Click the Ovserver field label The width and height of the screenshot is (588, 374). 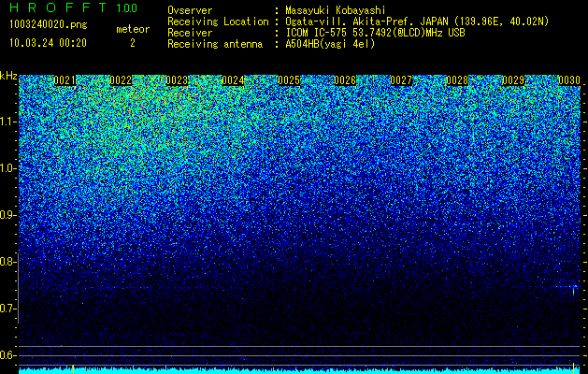point(190,10)
